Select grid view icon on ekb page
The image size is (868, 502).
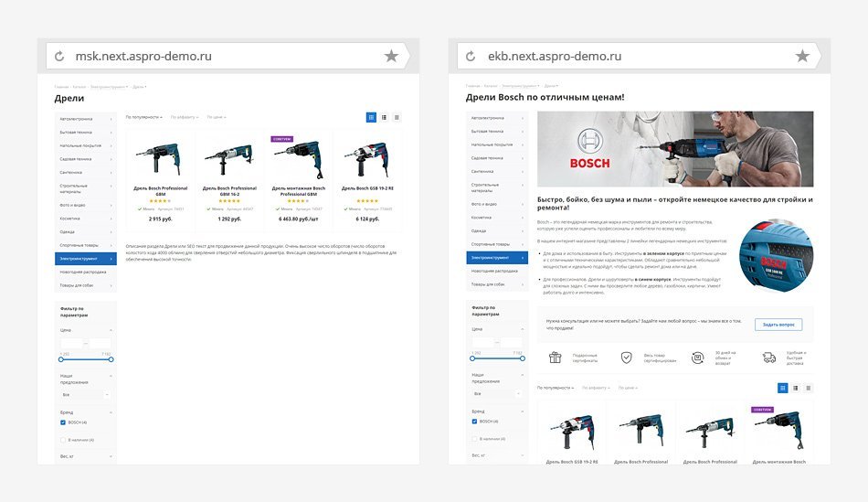tap(783, 388)
